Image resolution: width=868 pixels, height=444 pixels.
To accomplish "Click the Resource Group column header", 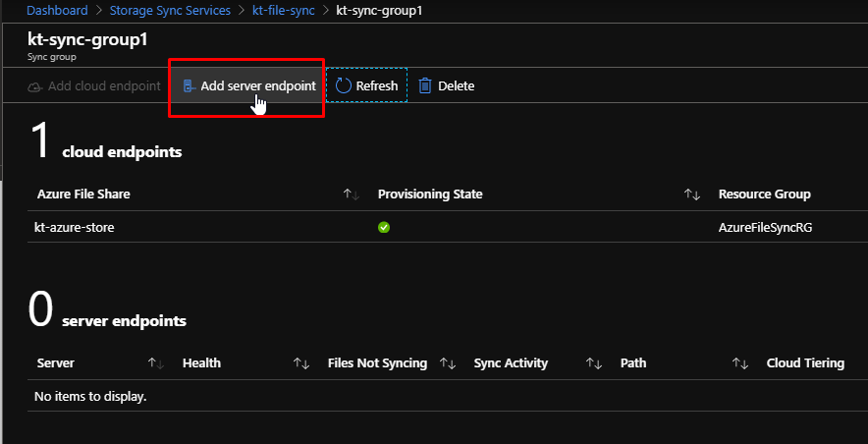I will [765, 194].
